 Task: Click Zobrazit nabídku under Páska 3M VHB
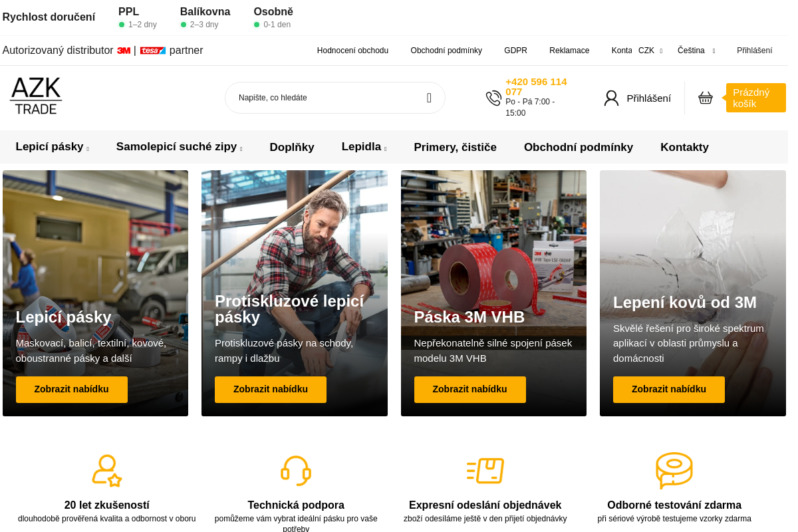pyautogui.click(x=469, y=389)
